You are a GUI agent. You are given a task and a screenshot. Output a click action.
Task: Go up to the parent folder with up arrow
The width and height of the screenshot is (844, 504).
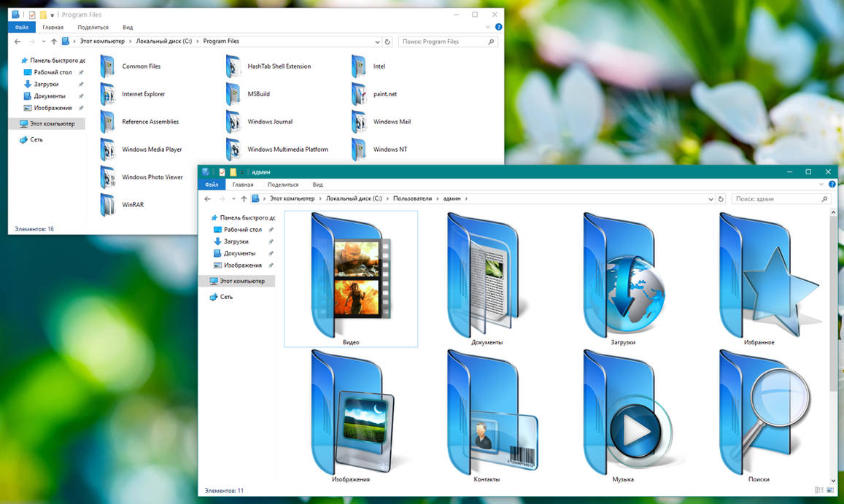243,198
